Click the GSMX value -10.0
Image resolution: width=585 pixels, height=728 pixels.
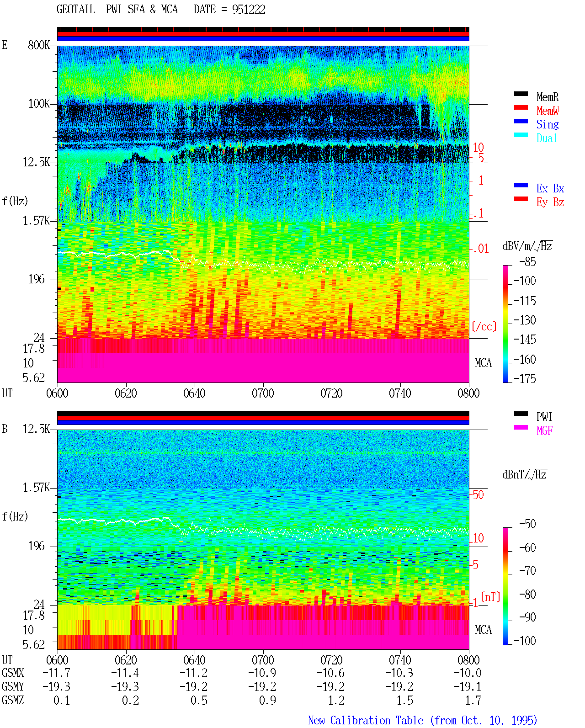click(468, 673)
